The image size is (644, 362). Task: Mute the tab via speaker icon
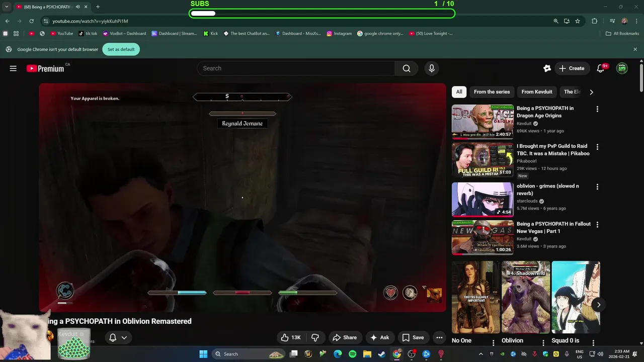[x=77, y=7]
